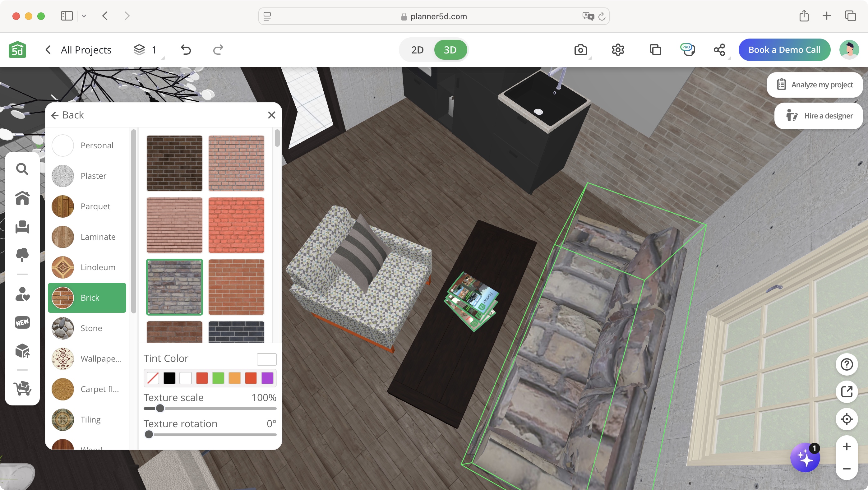Open project settings with the gear icon

(x=618, y=49)
